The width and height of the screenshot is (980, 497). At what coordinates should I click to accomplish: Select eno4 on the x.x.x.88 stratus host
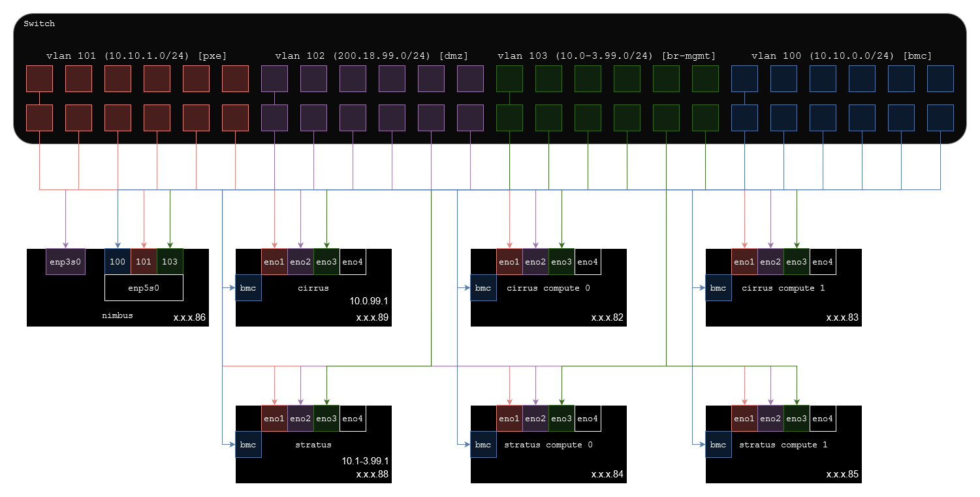pyautogui.click(x=353, y=418)
